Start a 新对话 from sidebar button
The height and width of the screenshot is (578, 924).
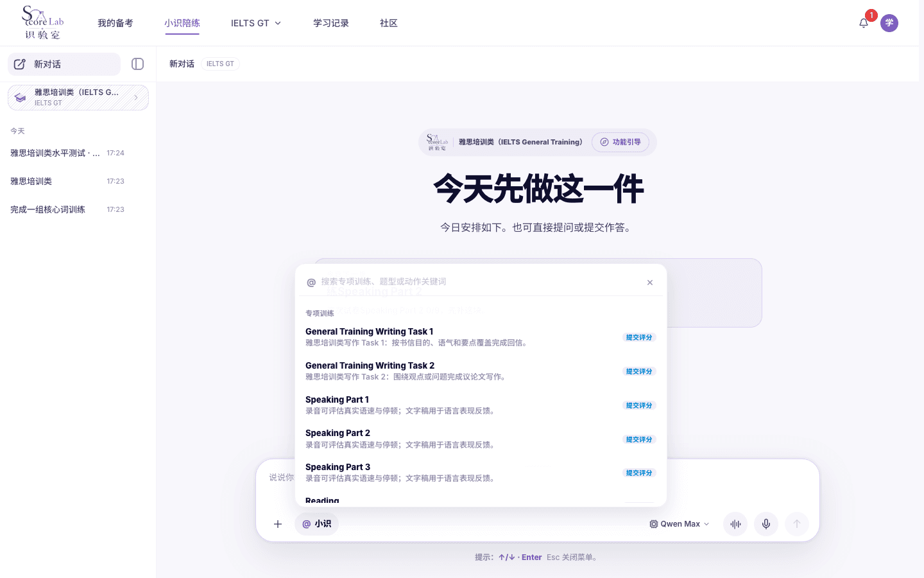(64, 64)
